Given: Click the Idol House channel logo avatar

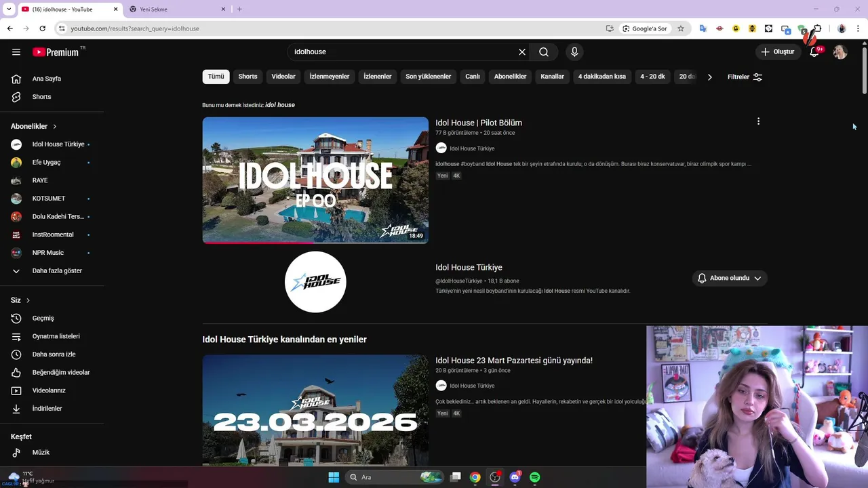Looking at the screenshot, I should [x=315, y=282].
